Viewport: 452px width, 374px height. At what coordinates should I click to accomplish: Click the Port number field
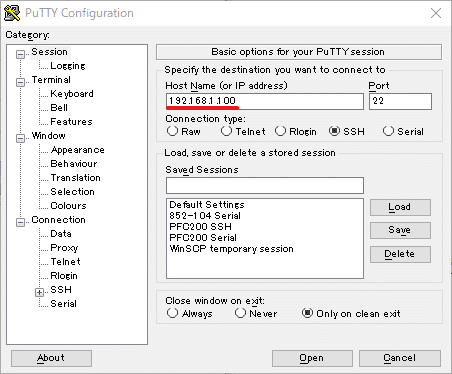[x=400, y=101]
